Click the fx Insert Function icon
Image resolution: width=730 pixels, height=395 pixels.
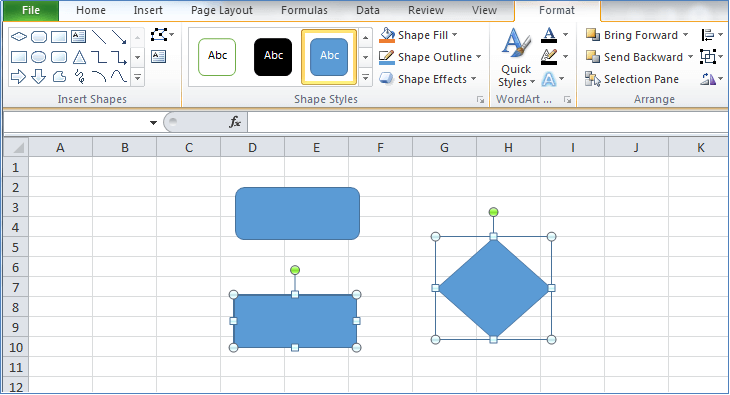235,122
